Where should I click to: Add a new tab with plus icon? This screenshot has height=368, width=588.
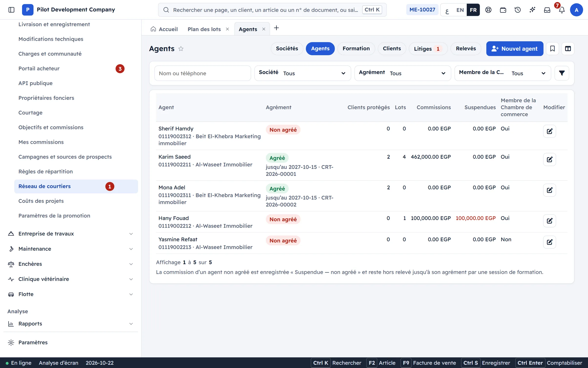[276, 28]
